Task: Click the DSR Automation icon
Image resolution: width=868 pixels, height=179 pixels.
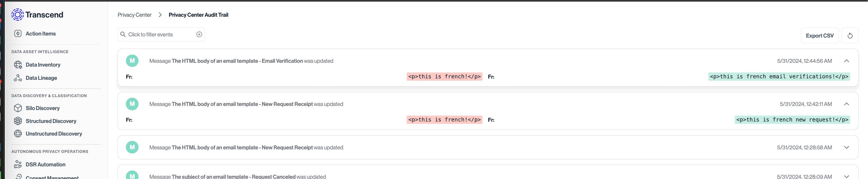Action: (x=18, y=164)
